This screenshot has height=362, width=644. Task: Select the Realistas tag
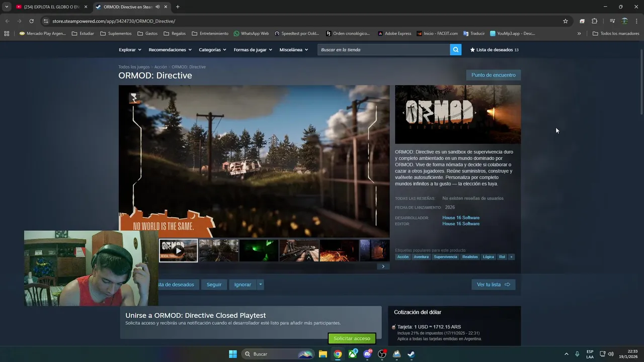(x=470, y=257)
